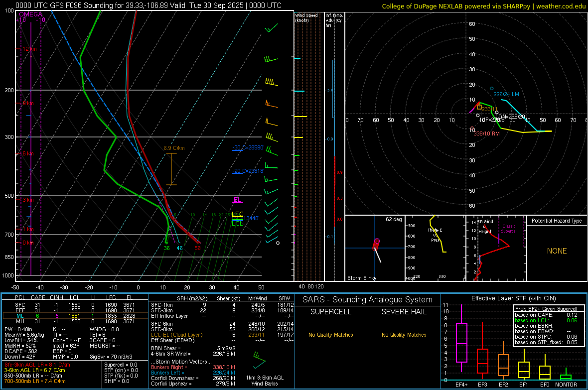This screenshot has width=588, height=390.
Task: Click the SHIP = 0.0 value
Action: pos(117,381)
